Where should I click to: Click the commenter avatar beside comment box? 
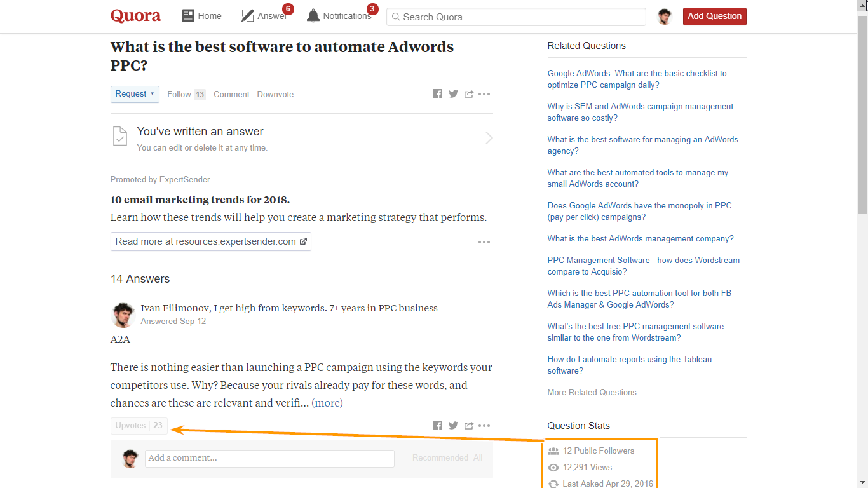[130, 459]
